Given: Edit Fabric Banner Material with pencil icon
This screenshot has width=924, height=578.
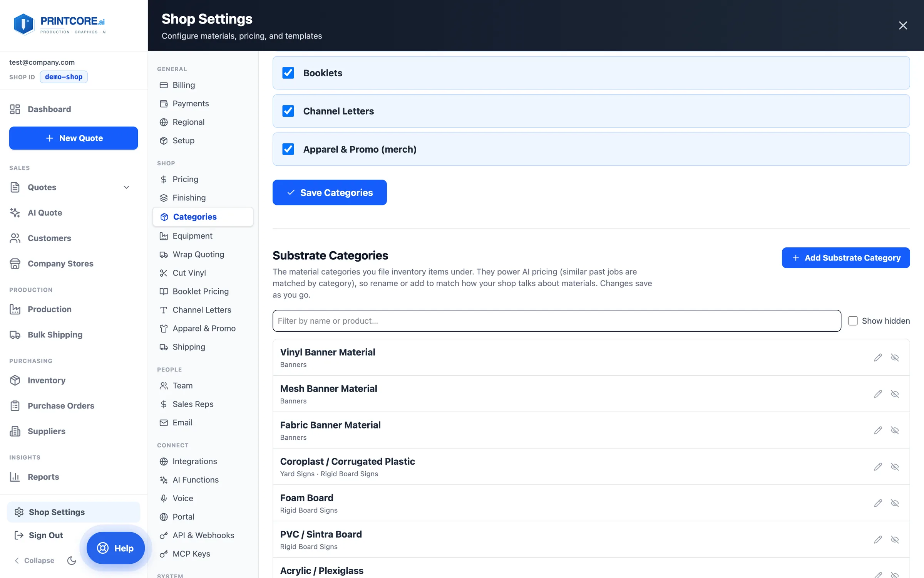Looking at the screenshot, I should click(x=878, y=430).
